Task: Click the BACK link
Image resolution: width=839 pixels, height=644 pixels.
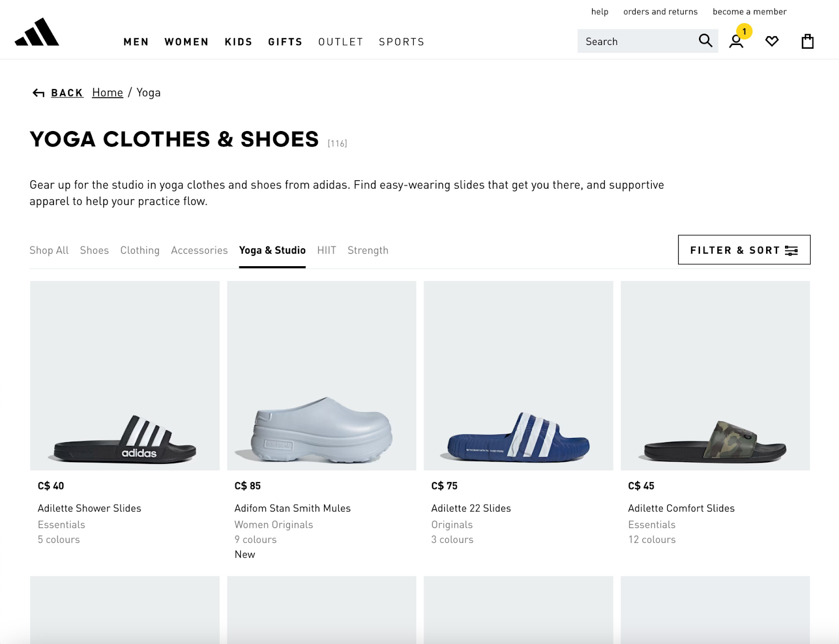Action: pos(67,93)
